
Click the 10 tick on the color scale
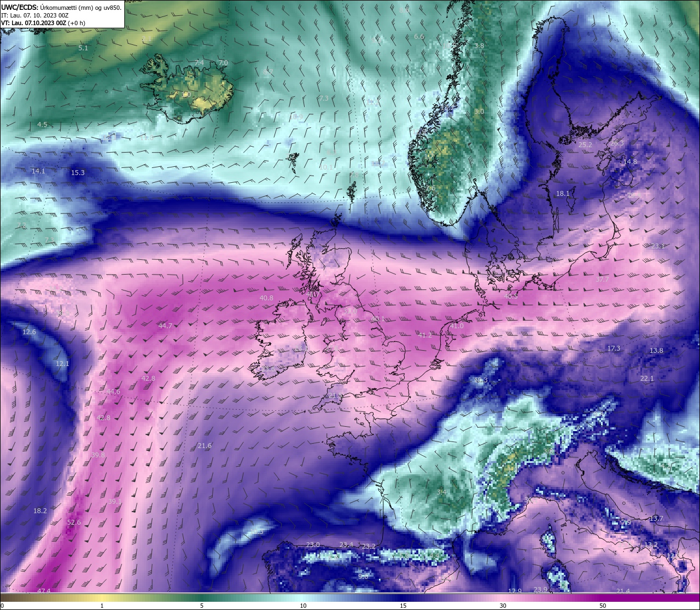(x=302, y=606)
